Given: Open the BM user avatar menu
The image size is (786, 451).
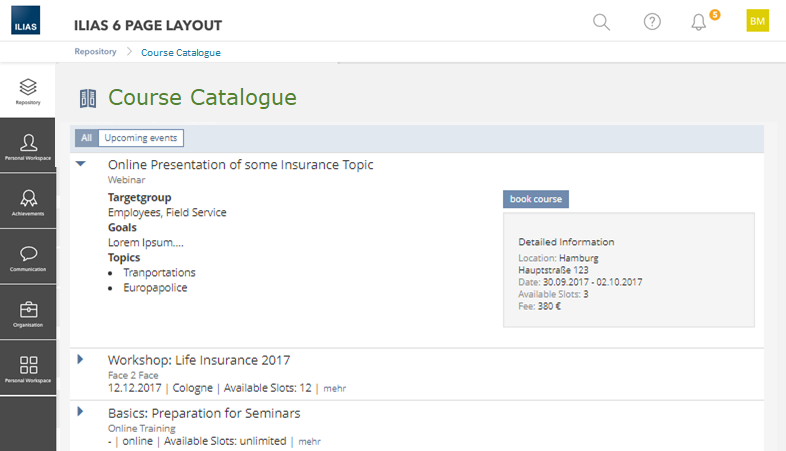Looking at the screenshot, I should (x=757, y=21).
